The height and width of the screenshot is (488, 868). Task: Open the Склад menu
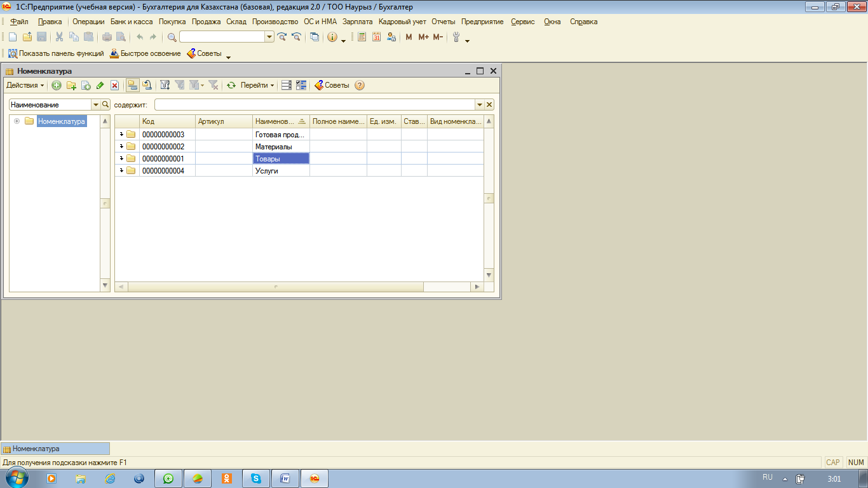[x=236, y=22]
